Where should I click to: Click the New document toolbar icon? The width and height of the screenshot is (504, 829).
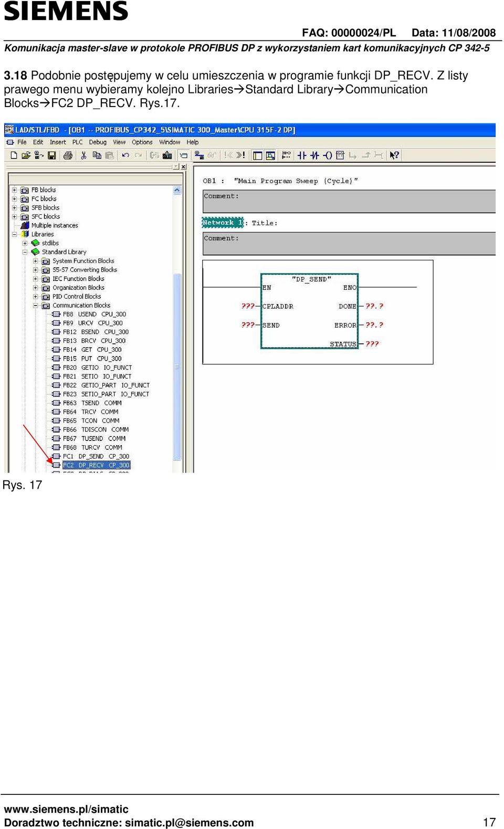tap(14, 155)
